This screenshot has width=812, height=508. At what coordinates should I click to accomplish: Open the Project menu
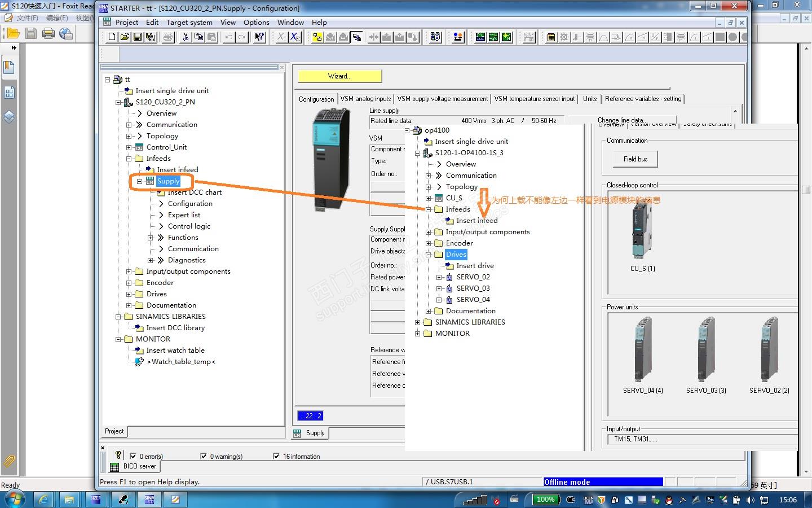tap(127, 23)
